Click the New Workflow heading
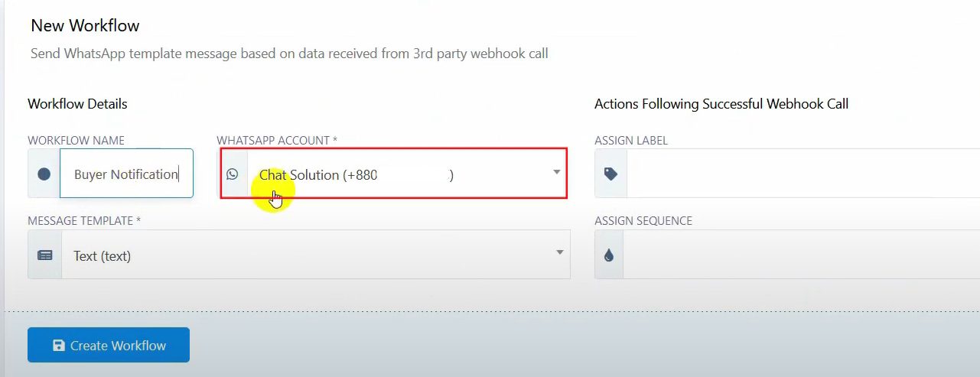The width and height of the screenshot is (980, 377). point(85,25)
